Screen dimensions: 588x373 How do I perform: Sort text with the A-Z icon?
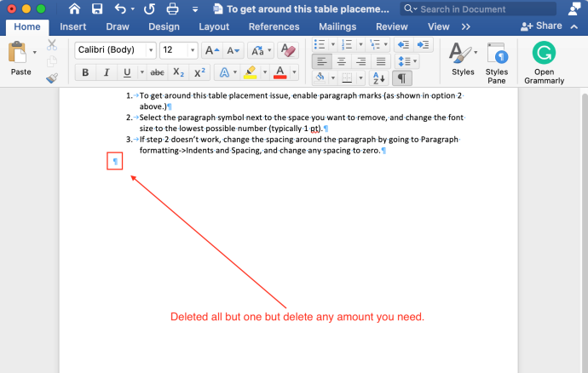378,78
